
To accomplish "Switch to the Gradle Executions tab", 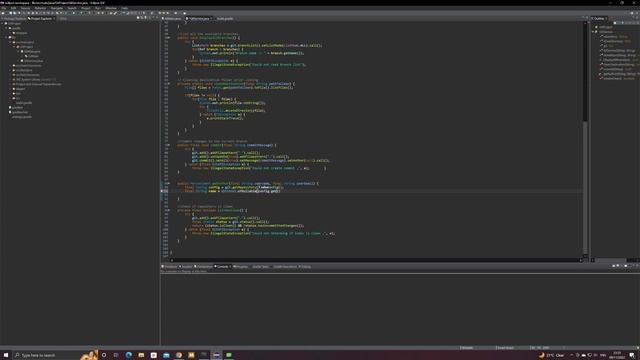I will click(284, 267).
